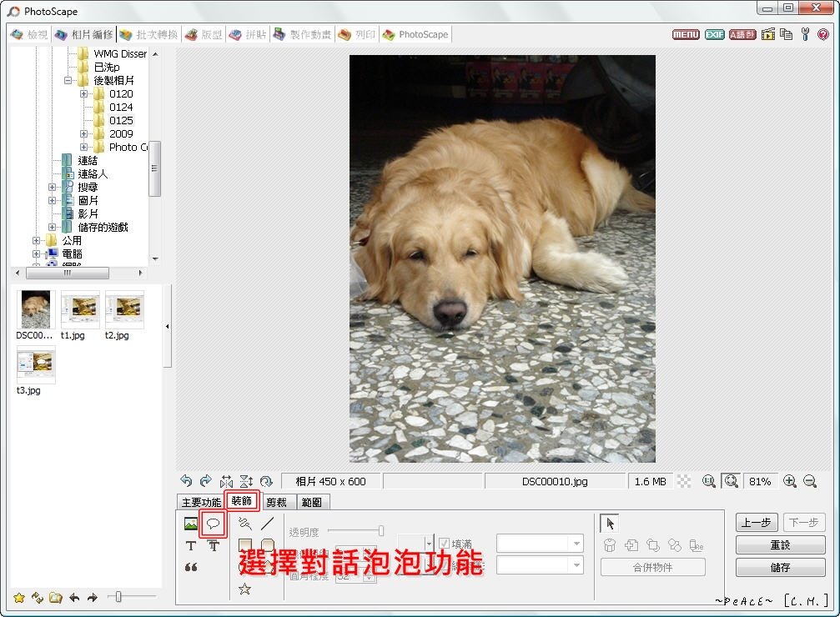The height and width of the screenshot is (617, 840).
Task: Click the yellow refresh arrows icon in bottom-left toolbar
Action: pos(38,597)
